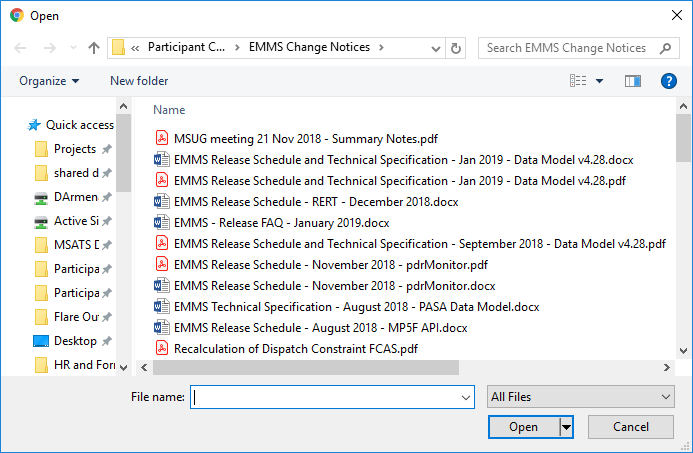Open the Desktop location in sidebar
The width and height of the screenshot is (693, 453).
coord(65,341)
